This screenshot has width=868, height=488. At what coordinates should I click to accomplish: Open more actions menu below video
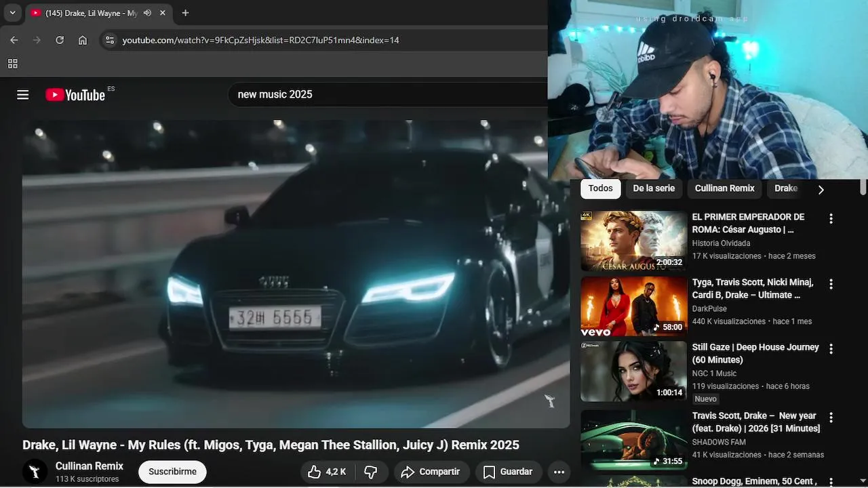559,472
